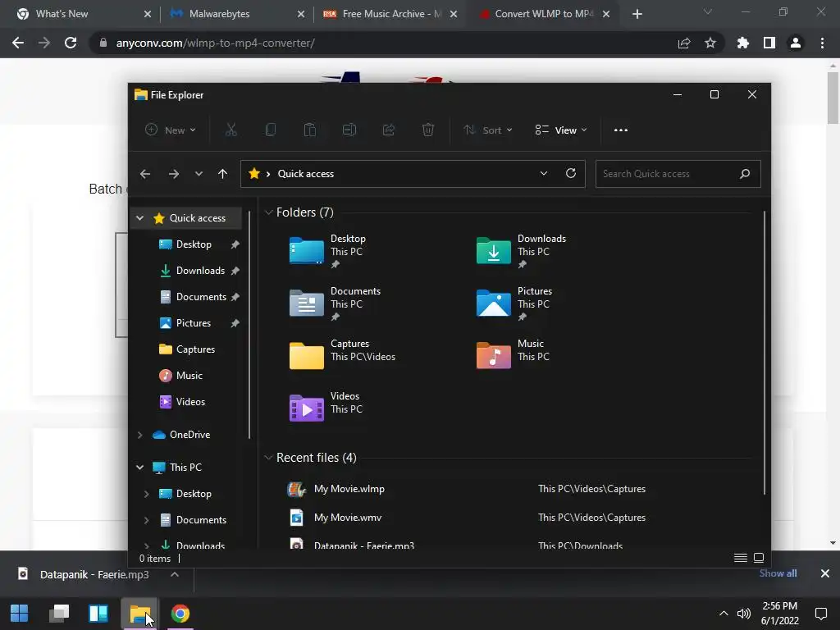Expand Desktop under This PC

point(147,494)
